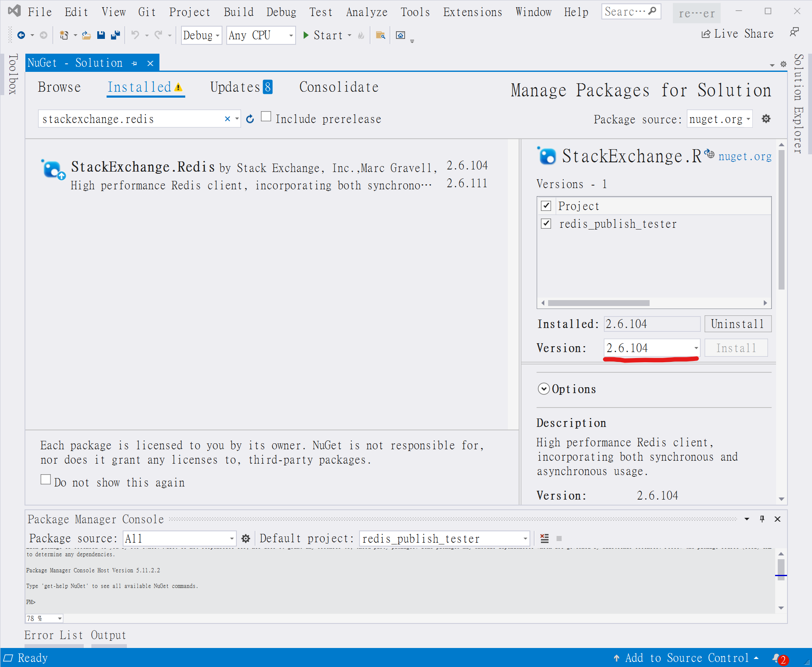Open the Build menu
Screen dimensions: 812x667
(239, 12)
